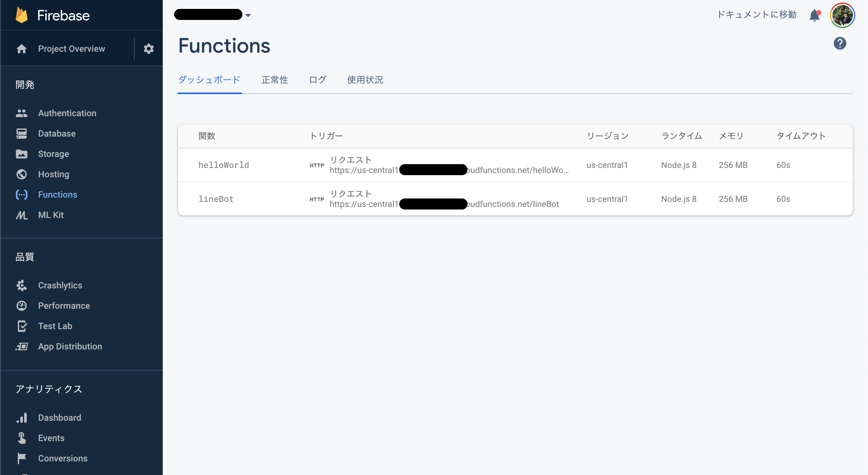Switch to the 正常性 tab
This screenshot has width=868, height=475.
point(275,80)
